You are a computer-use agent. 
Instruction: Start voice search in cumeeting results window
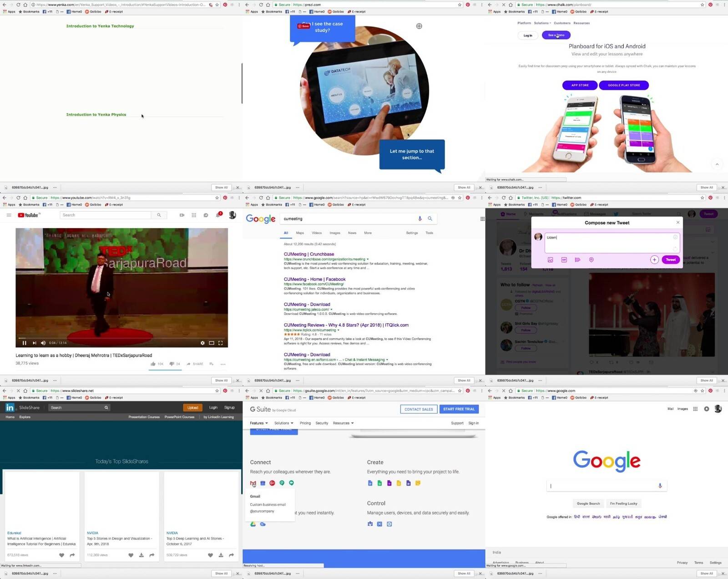420,218
